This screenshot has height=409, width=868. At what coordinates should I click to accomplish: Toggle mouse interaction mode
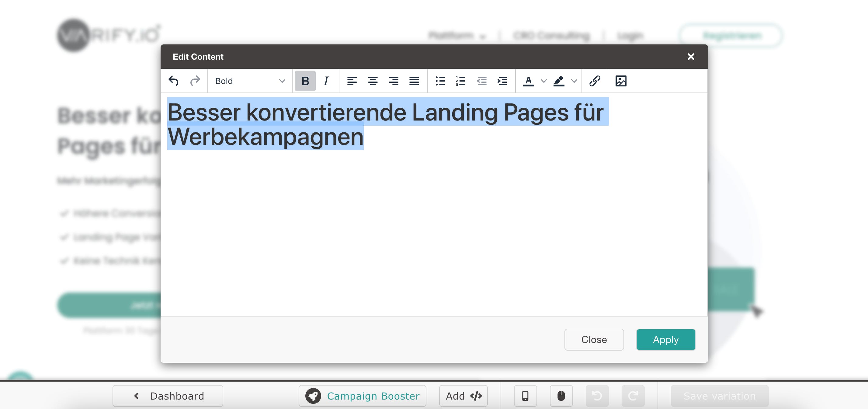[561, 396]
